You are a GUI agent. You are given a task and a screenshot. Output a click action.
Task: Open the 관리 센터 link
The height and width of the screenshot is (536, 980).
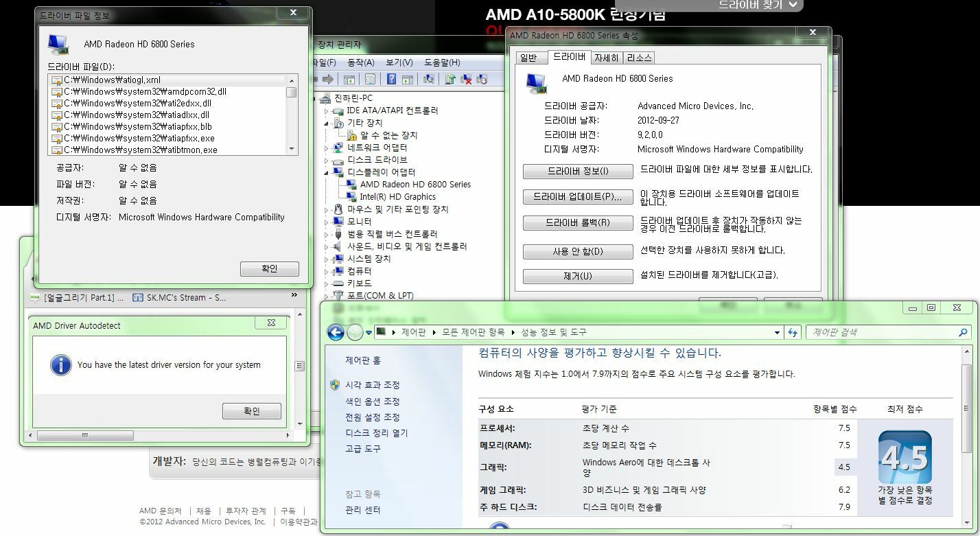tap(362, 510)
